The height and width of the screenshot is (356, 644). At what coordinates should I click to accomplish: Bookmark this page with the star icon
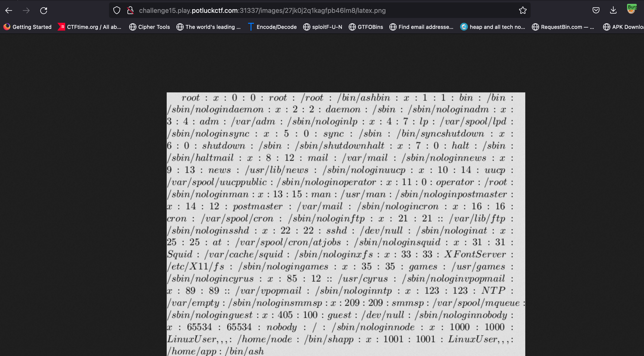point(523,10)
